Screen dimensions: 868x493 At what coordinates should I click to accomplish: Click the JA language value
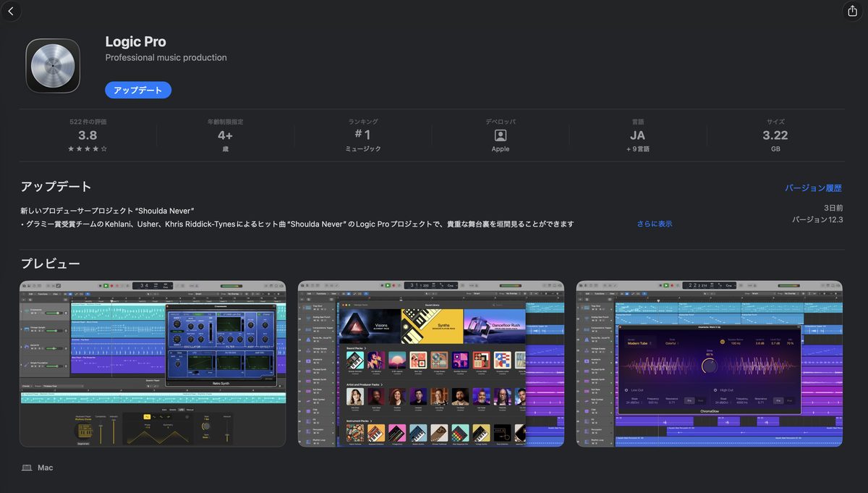tap(638, 135)
